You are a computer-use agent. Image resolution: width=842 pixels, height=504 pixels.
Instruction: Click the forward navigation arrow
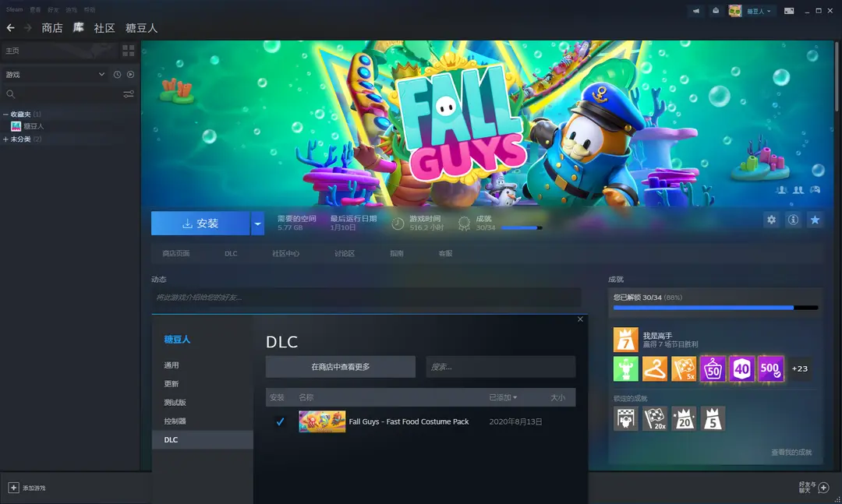(x=28, y=27)
